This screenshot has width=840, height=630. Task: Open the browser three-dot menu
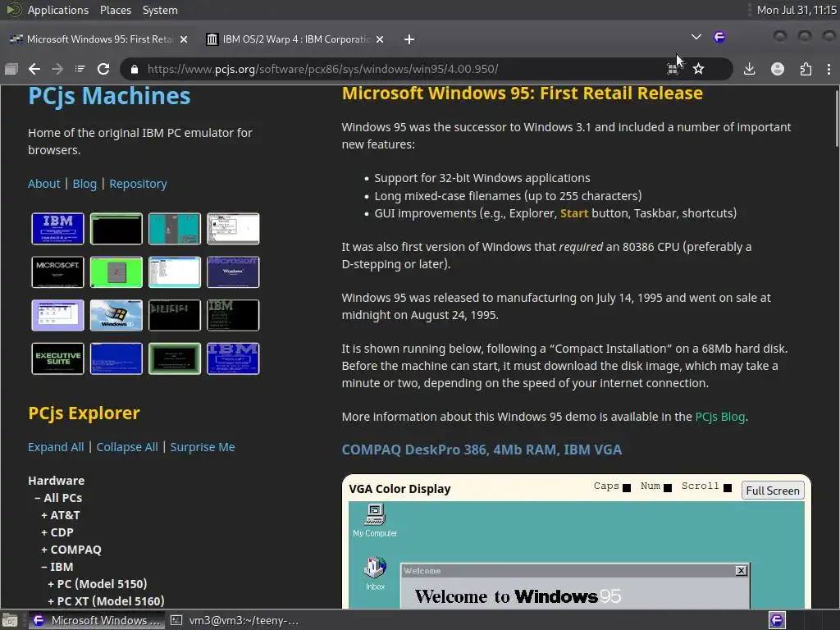829,69
